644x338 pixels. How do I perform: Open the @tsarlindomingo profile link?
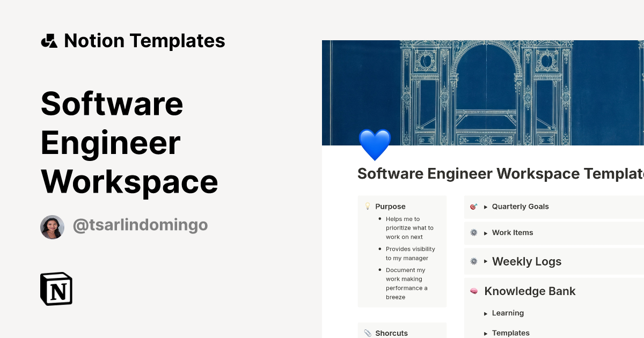140,225
